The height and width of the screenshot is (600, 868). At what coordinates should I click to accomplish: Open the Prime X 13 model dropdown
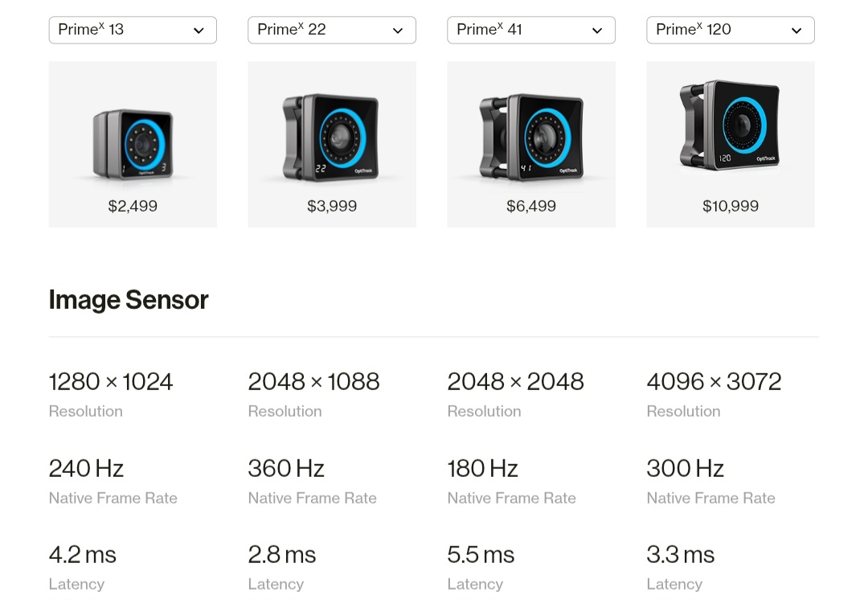pyautogui.click(x=133, y=31)
